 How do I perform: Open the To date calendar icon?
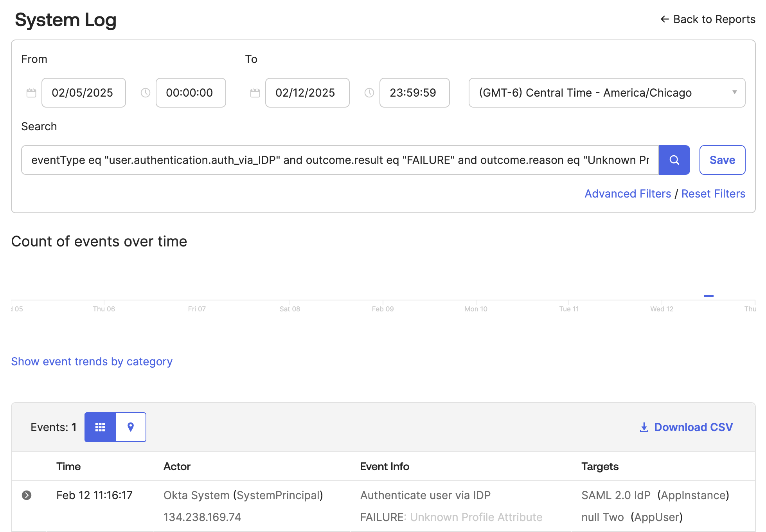pos(255,93)
